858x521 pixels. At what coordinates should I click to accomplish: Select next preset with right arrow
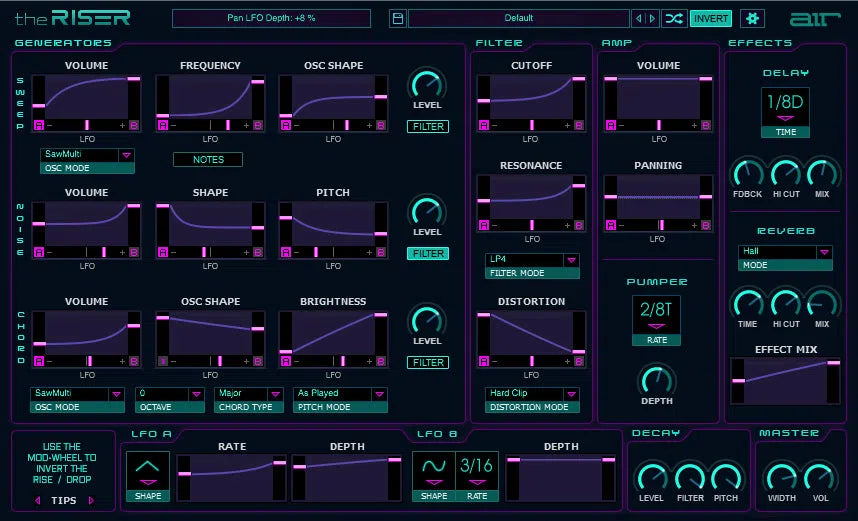tap(653, 18)
